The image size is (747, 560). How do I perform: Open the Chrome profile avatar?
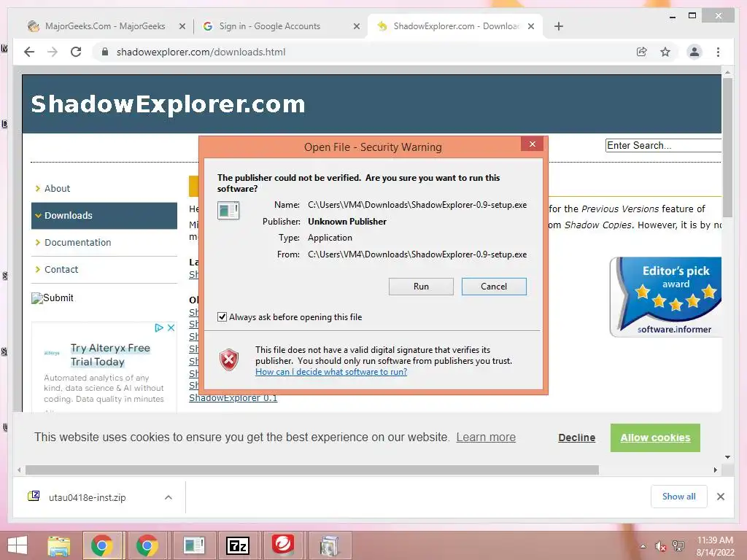[694, 52]
